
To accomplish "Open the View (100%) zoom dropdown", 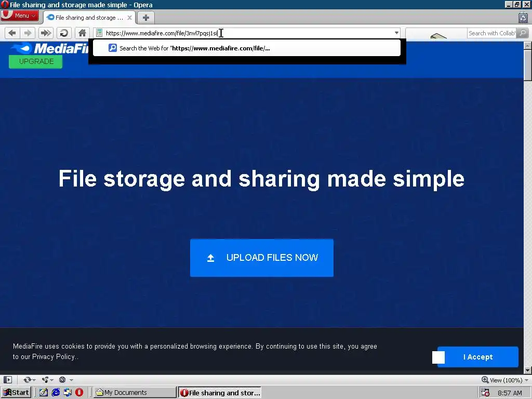I will click(505, 380).
